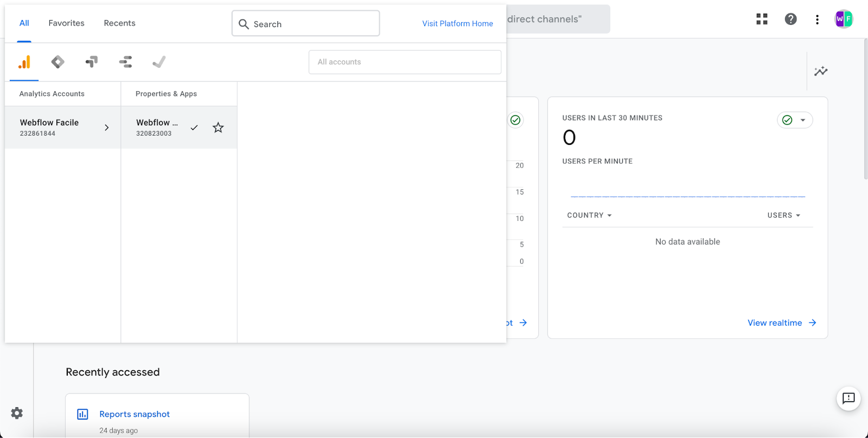Open the Reports snapshot link
868x438 pixels.
tap(135, 414)
